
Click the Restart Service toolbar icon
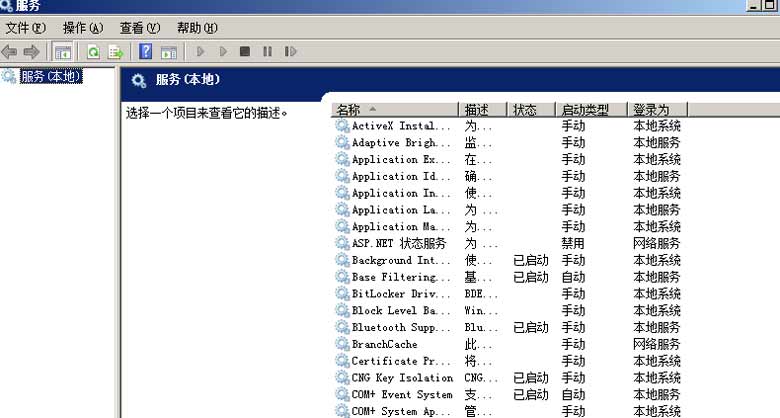[290, 51]
